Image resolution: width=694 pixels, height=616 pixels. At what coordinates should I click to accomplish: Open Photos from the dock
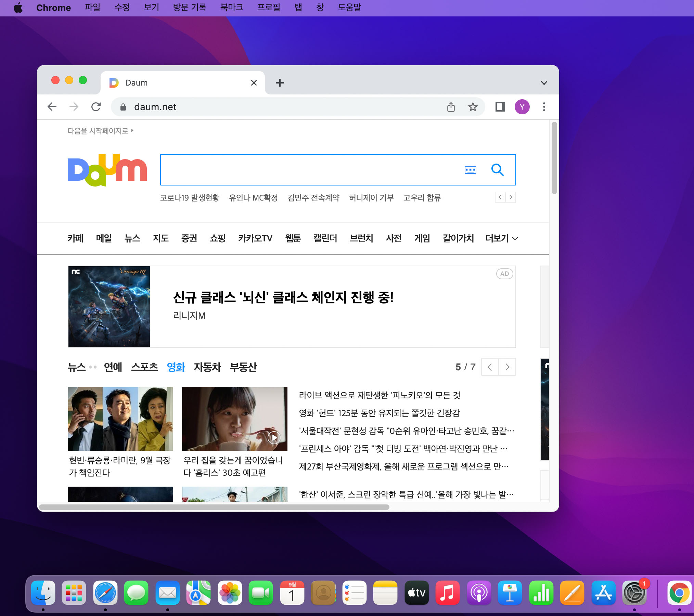[230, 593]
